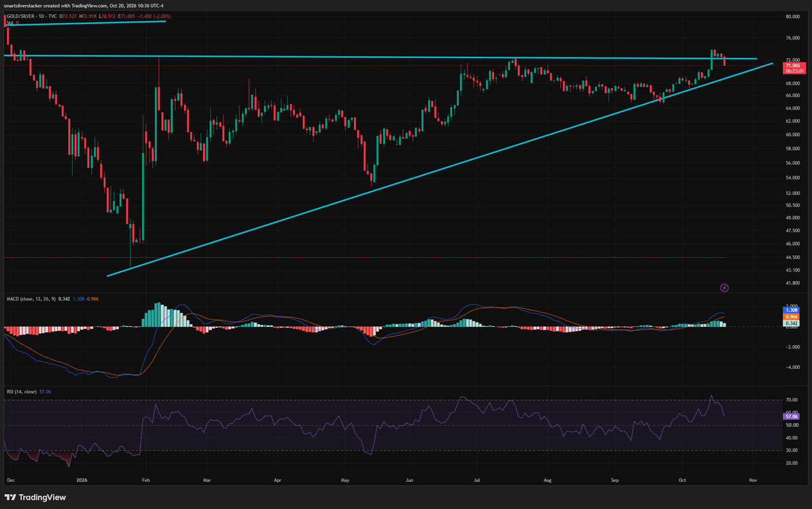Viewport: 812px width, 509px height.
Task: Click the Nov label on time axis
Action: click(752, 479)
